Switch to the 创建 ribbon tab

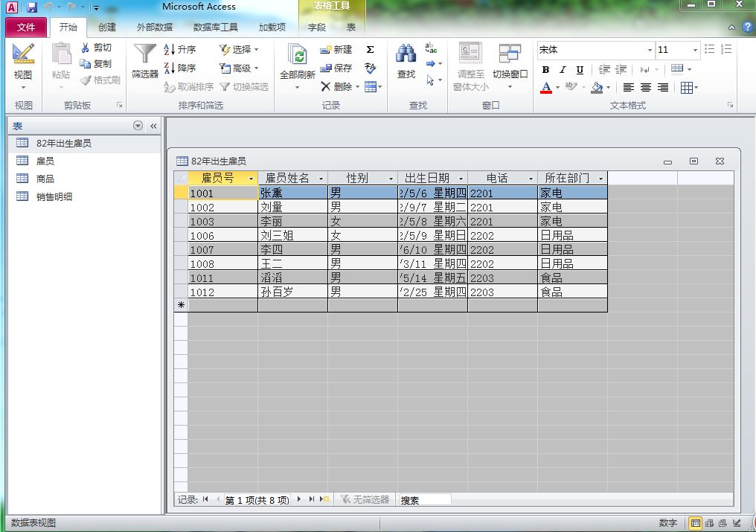107,28
